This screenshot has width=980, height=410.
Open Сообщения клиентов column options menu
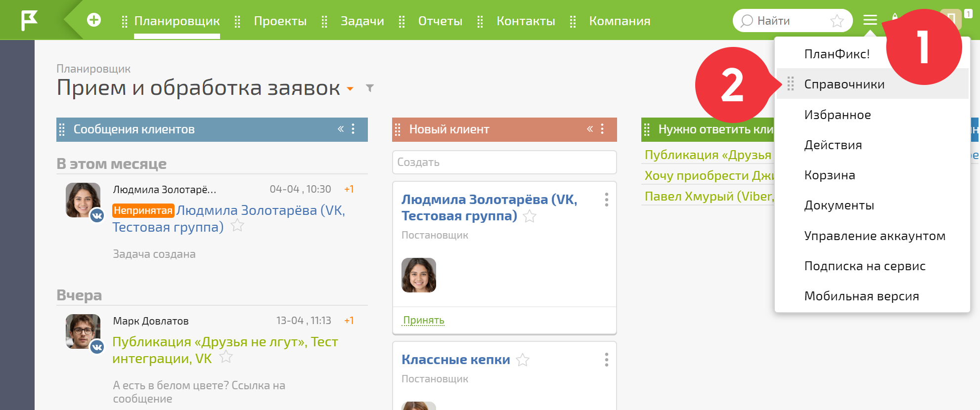[x=353, y=129]
